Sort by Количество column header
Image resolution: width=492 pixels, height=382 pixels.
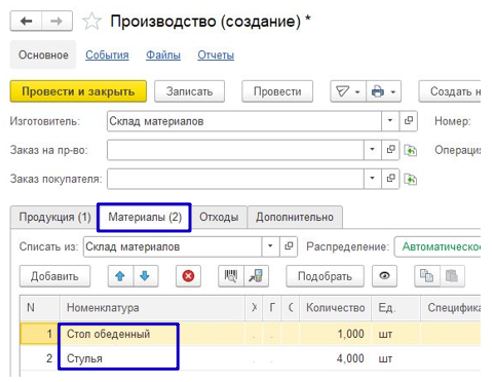click(336, 308)
